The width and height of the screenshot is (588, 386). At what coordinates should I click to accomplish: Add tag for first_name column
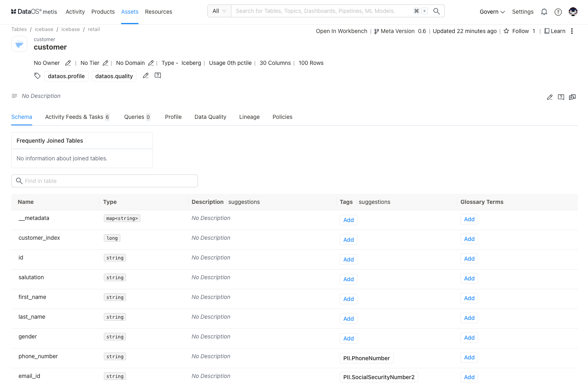pos(349,299)
